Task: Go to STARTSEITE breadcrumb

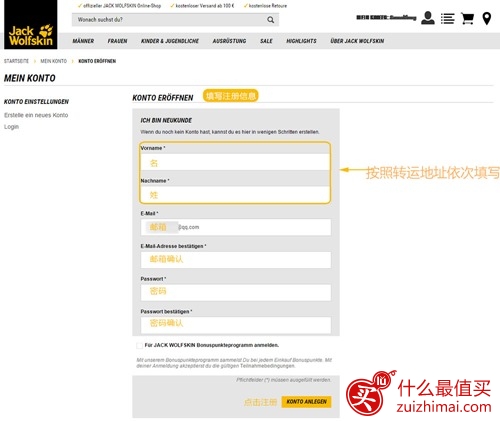Action: (x=16, y=61)
